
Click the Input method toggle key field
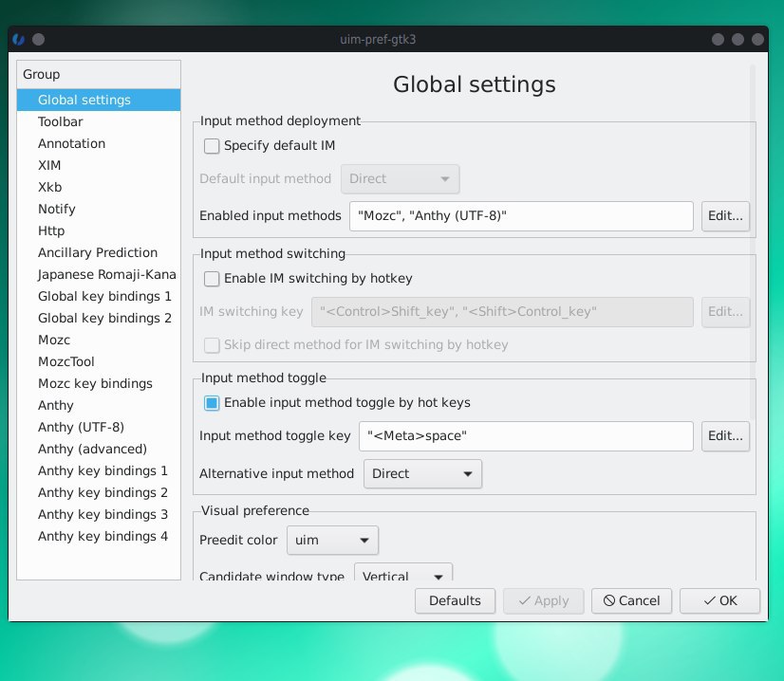[526, 436]
